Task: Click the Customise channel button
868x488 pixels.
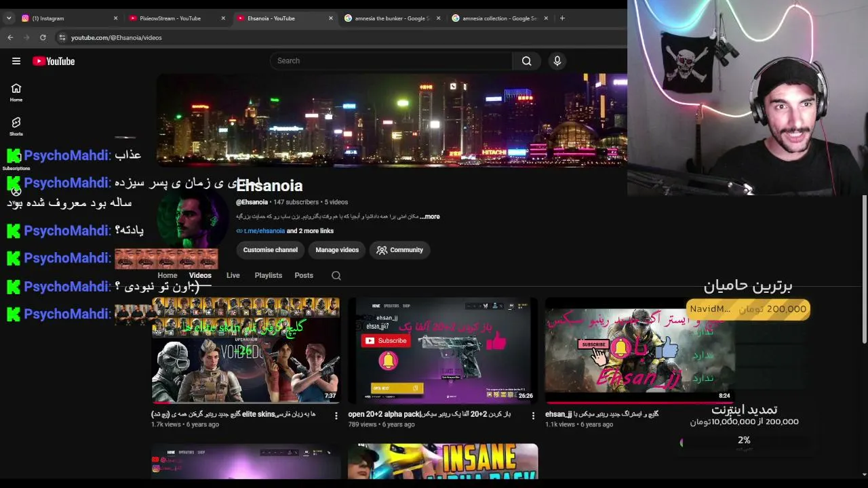Action: pos(271,250)
